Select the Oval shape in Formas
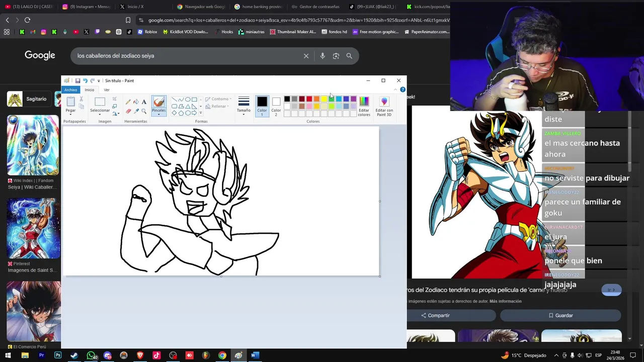This screenshot has height=362, width=644. coord(188,100)
